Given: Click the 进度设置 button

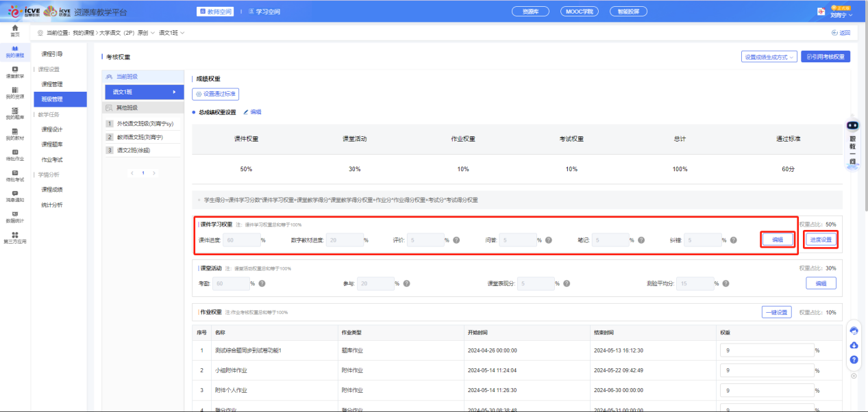Looking at the screenshot, I should 821,240.
